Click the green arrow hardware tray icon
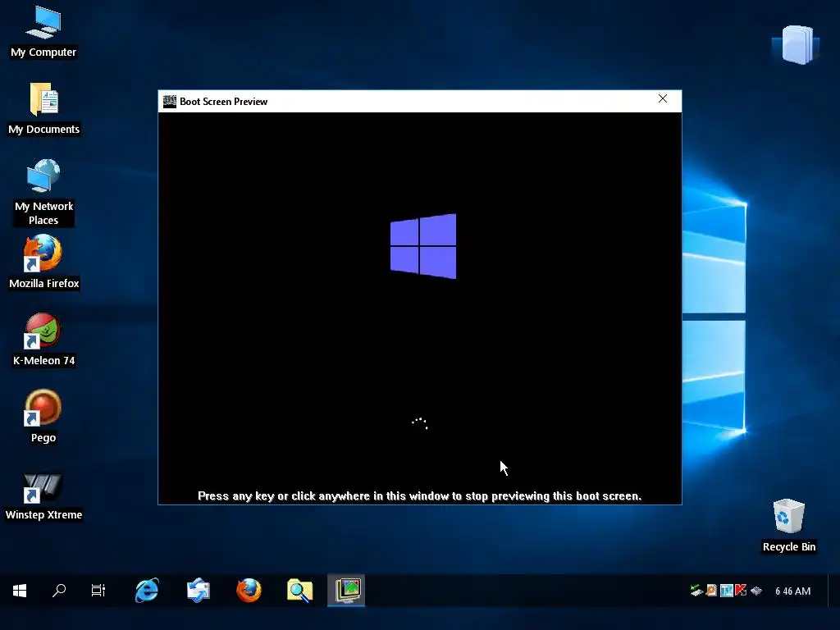Viewport: 840px width, 630px height. coord(696,591)
